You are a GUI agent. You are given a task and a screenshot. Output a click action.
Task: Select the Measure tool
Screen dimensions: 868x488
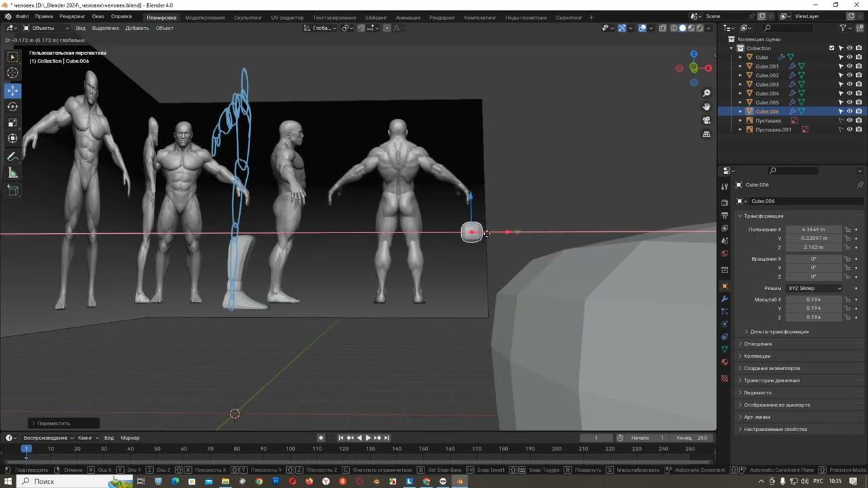pos(13,174)
